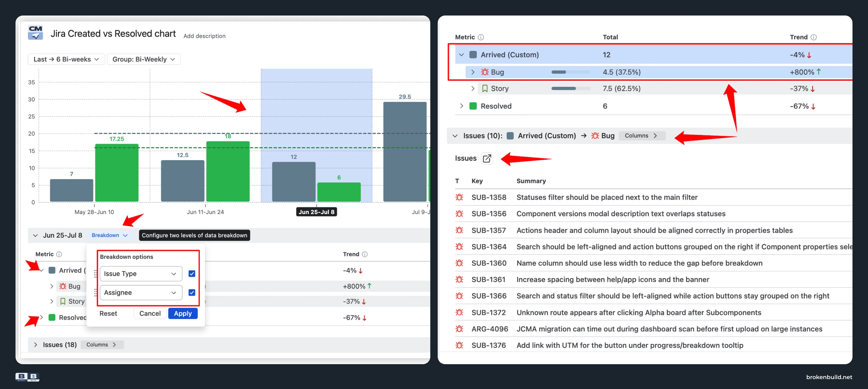Open the Breakdown dropdown

109,235
